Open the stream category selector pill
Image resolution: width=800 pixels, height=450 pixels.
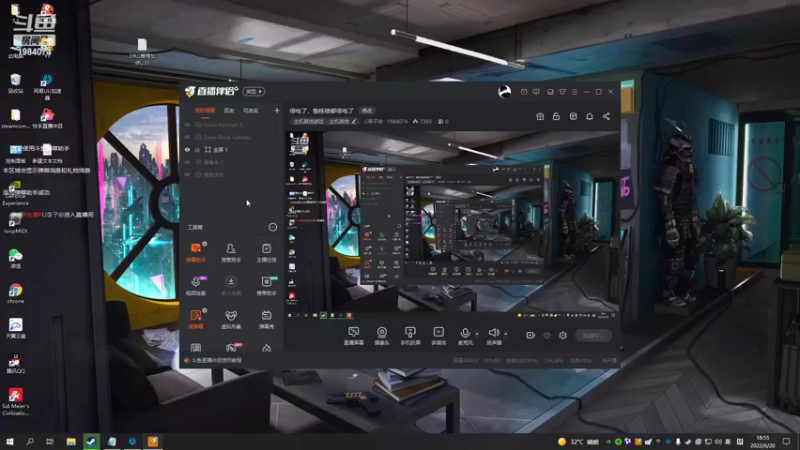tap(325, 121)
